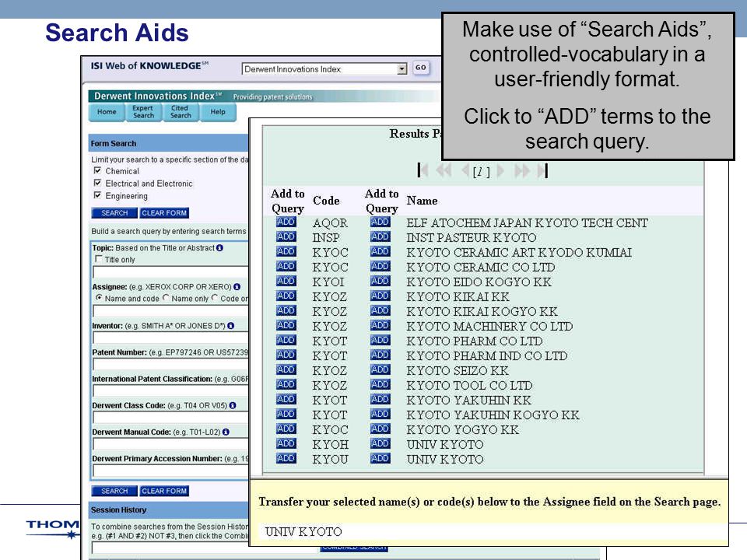Enable the Title only checkbox
This screenshot has height=560, width=747.
coord(99,259)
